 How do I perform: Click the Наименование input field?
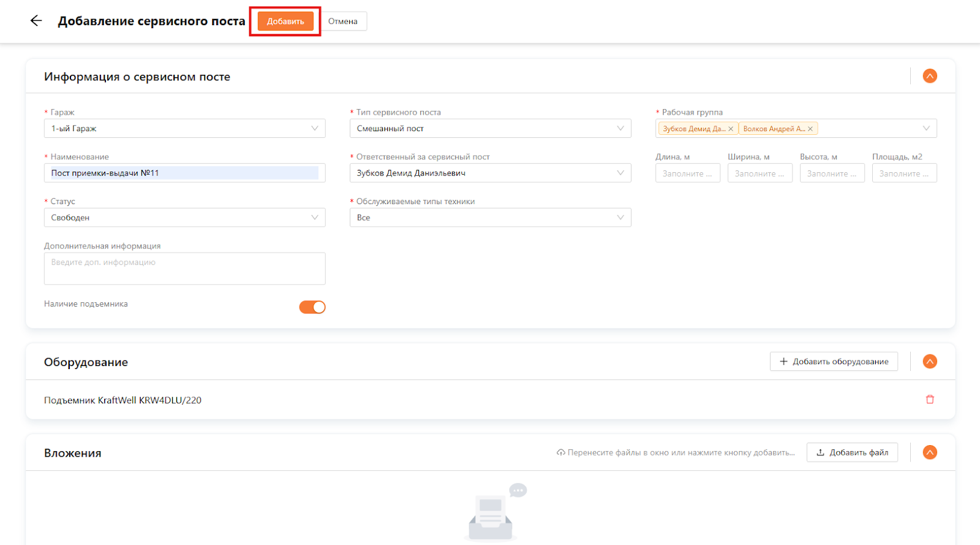pyautogui.click(x=184, y=173)
